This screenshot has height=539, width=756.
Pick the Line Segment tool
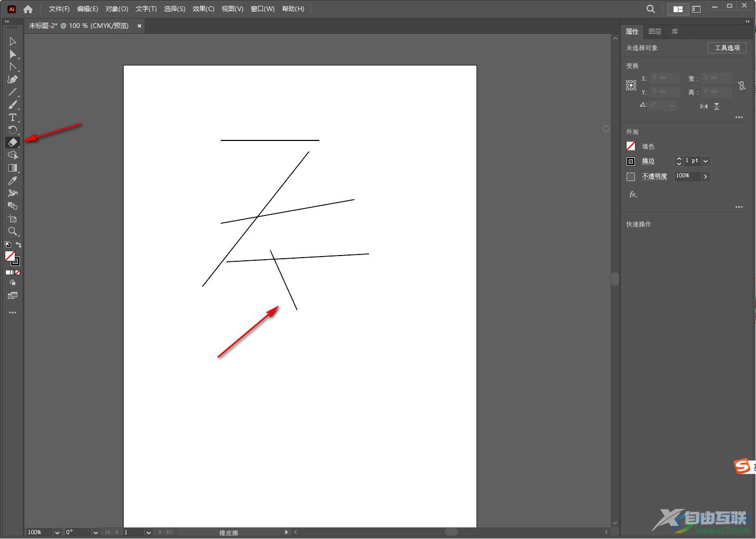13,92
